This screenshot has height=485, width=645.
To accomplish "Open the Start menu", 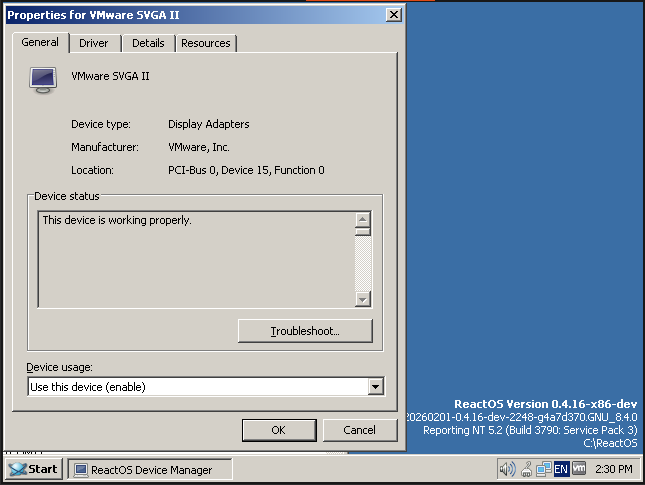I will tap(34, 469).
